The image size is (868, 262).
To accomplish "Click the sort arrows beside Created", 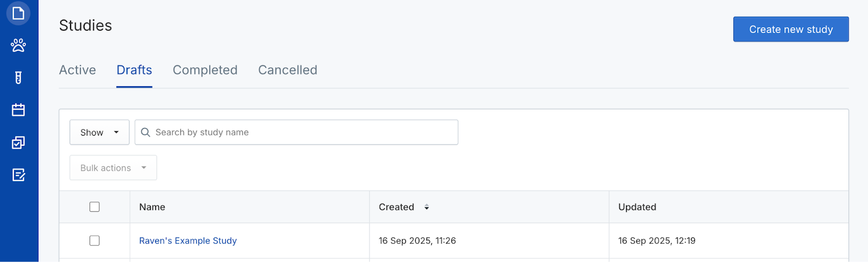I will 427,207.
